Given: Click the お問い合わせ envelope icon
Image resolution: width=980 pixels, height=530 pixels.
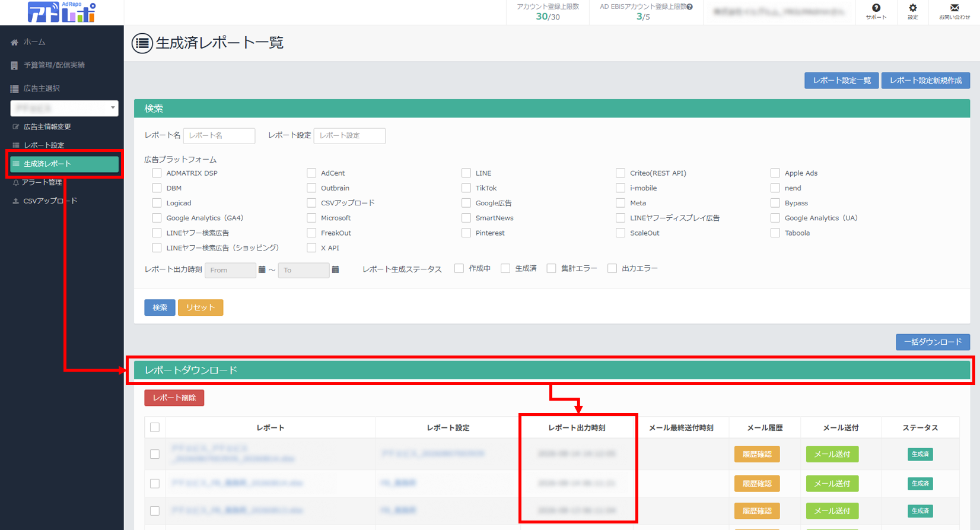Looking at the screenshot, I should [954, 8].
